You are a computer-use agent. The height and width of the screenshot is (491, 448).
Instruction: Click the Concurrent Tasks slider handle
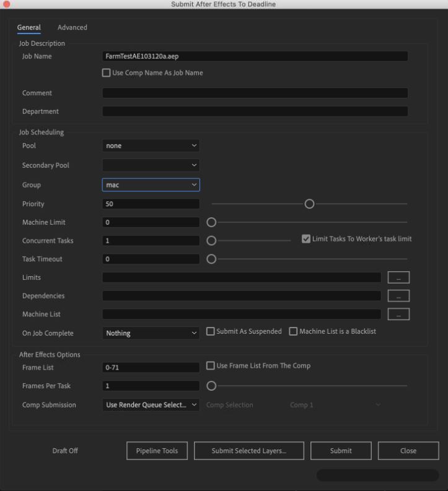pyautogui.click(x=211, y=240)
